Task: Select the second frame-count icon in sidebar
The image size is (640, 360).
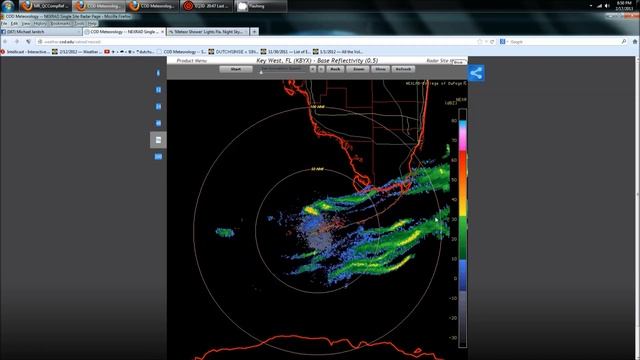Action: pyautogui.click(x=158, y=90)
